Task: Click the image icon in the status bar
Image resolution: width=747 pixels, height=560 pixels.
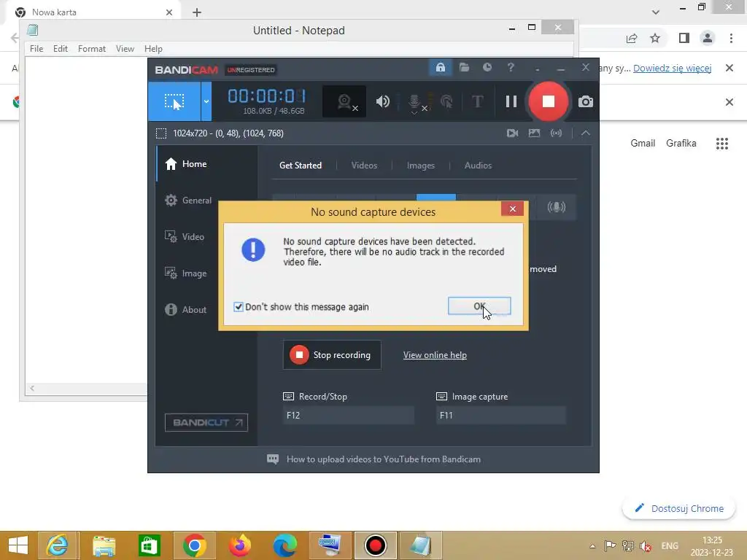Action: tap(534, 133)
